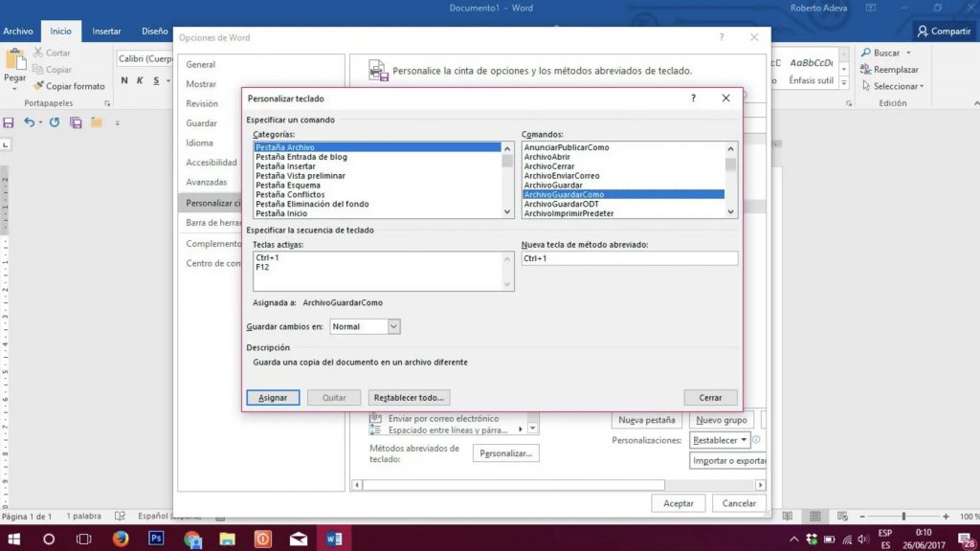Image resolution: width=980 pixels, height=551 pixels.
Task: Open Photoshop from the taskbar
Action: coord(158,537)
